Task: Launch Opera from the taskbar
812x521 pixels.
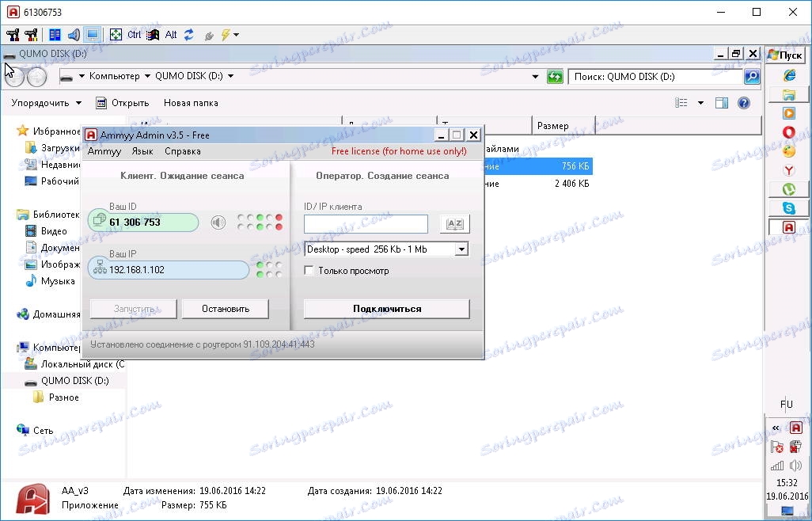Action: pos(789,132)
